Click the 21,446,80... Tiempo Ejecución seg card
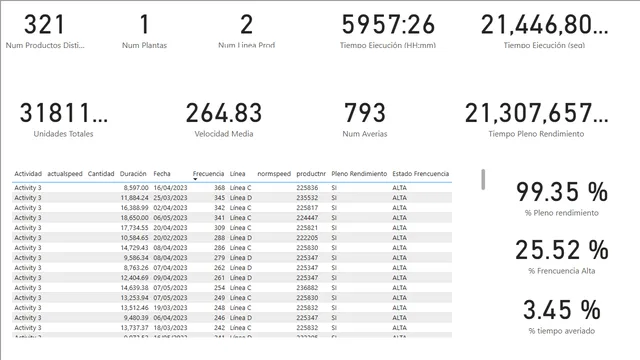 pyautogui.click(x=544, y=31)
